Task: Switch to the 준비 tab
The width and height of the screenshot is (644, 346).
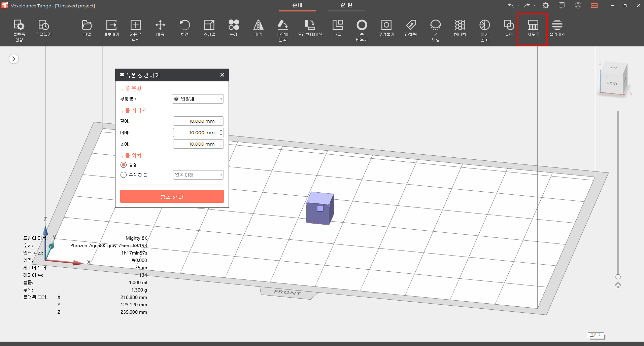Action: (x=297, y=5)
